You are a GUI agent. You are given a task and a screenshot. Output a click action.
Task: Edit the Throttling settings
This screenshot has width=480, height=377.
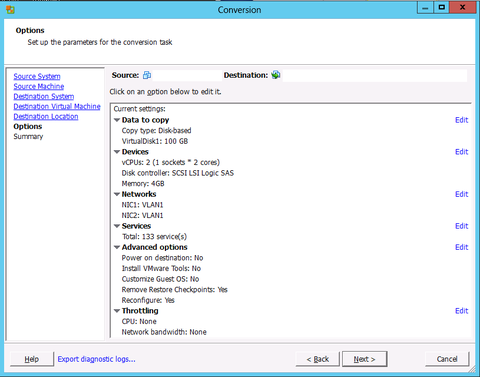(462, 311)
